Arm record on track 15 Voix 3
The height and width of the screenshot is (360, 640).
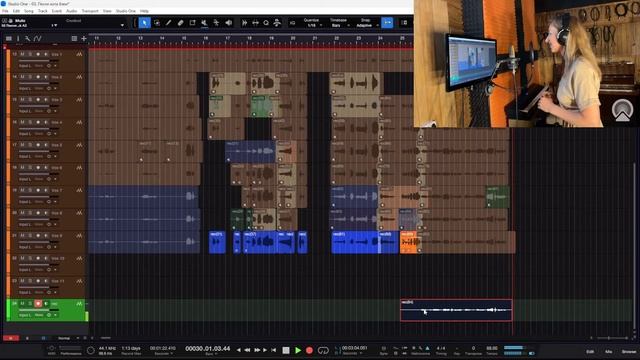click(x=38, y=100)
